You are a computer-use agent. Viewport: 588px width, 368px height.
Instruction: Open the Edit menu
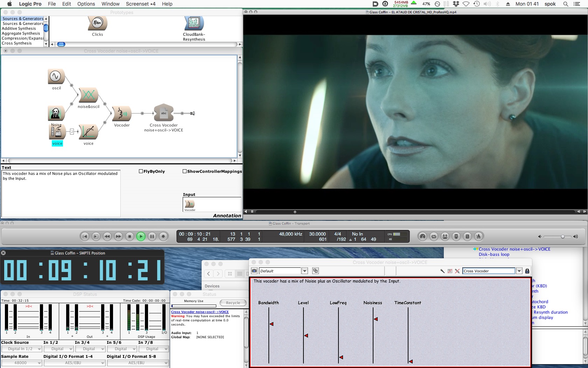point(66,4)
